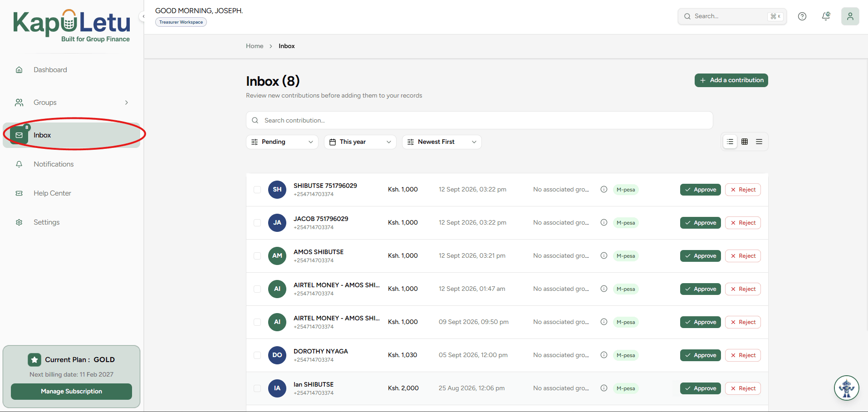Open the user profile avatar icon

tap(850, 16)
